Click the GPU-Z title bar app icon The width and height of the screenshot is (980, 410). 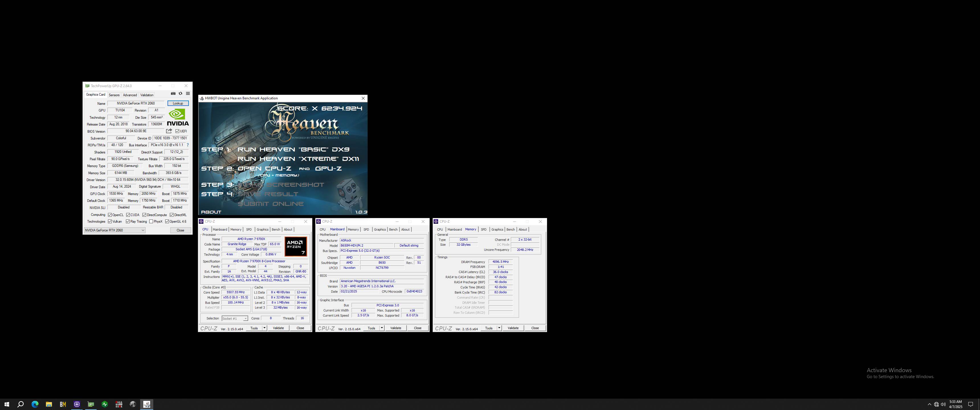87,86
